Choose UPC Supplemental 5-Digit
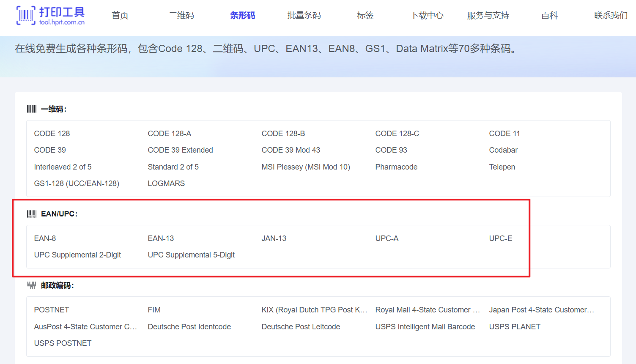This screenshot has height=364, width=636. tap(191, 255)
